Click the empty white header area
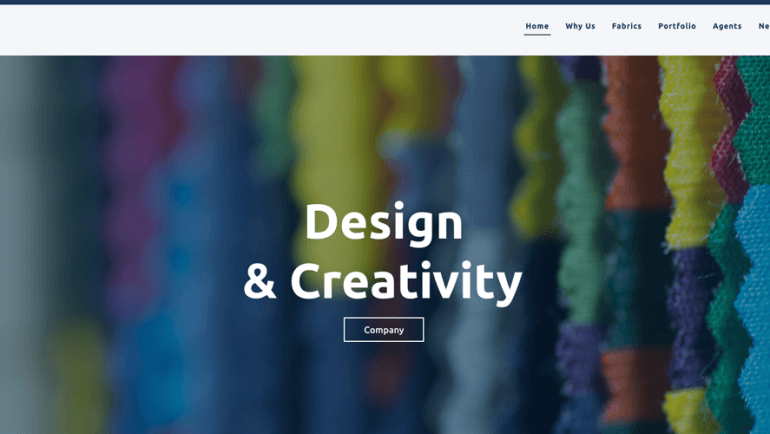Viewport: 770px width, 434px height. click(x=246, y=29)
